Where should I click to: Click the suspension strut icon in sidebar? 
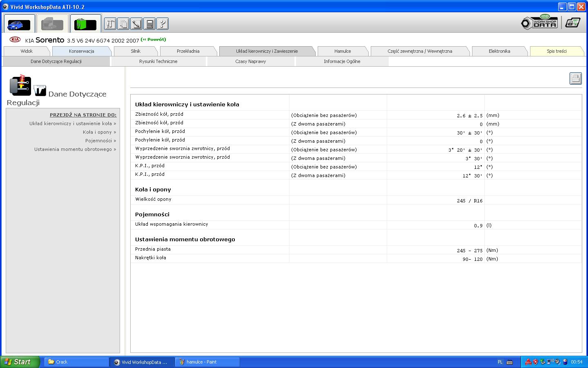point(20,85)
